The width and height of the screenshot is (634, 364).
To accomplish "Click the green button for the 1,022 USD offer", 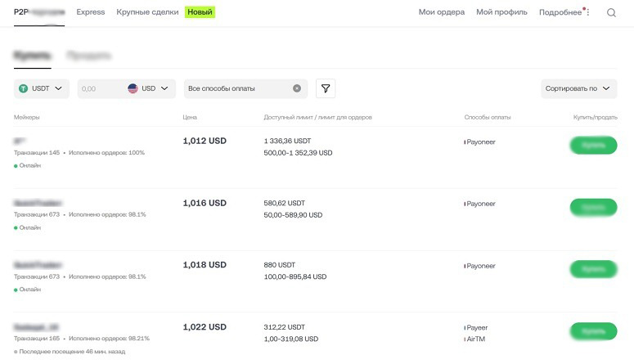I will [592, 331].
